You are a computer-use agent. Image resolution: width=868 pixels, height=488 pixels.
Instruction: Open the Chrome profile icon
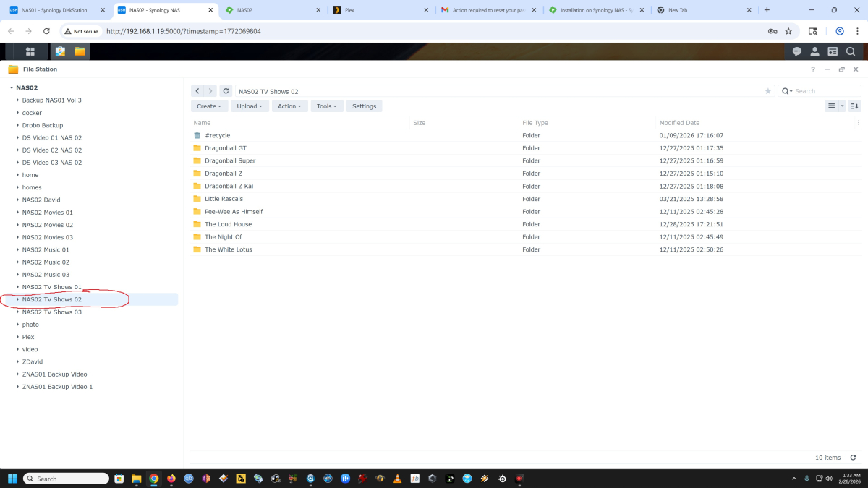(840, 31)
